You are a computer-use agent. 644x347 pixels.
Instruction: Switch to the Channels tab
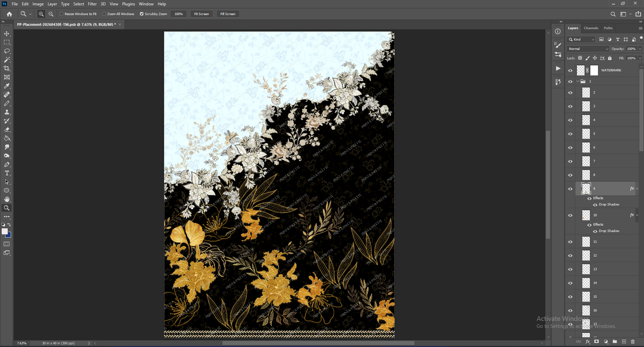pyautogui.click(x=591, y=28)
